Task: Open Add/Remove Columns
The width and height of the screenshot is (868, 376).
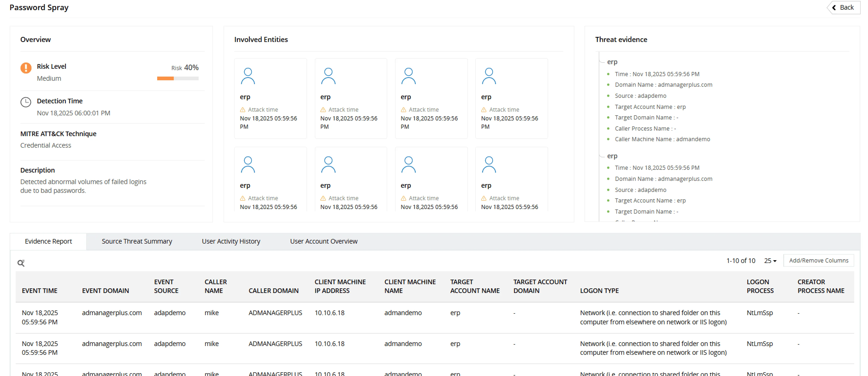Action: pyautogui.click(x=818, y=260)
